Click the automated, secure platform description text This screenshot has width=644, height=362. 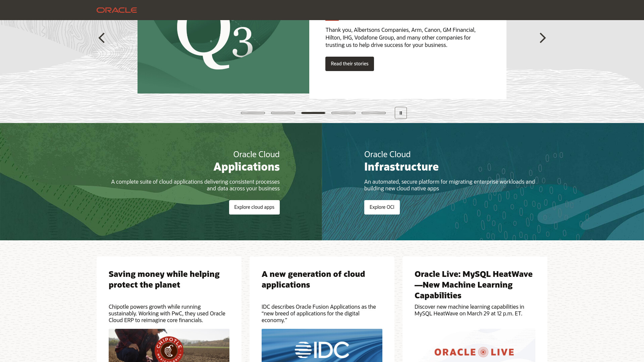coord(449,185)
